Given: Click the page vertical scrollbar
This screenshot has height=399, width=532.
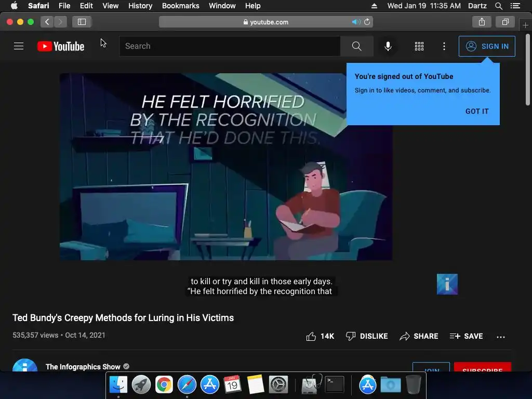Looking at the screenshot, I should click(x=528, y=70).
